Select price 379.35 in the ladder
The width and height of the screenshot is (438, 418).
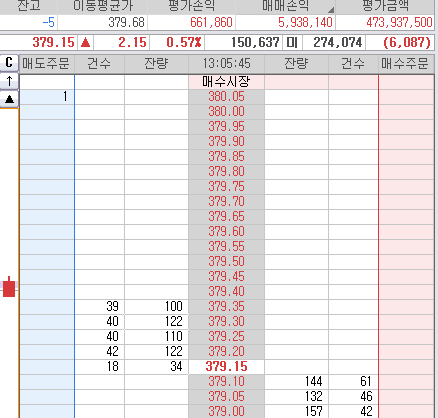click(226, 307)
